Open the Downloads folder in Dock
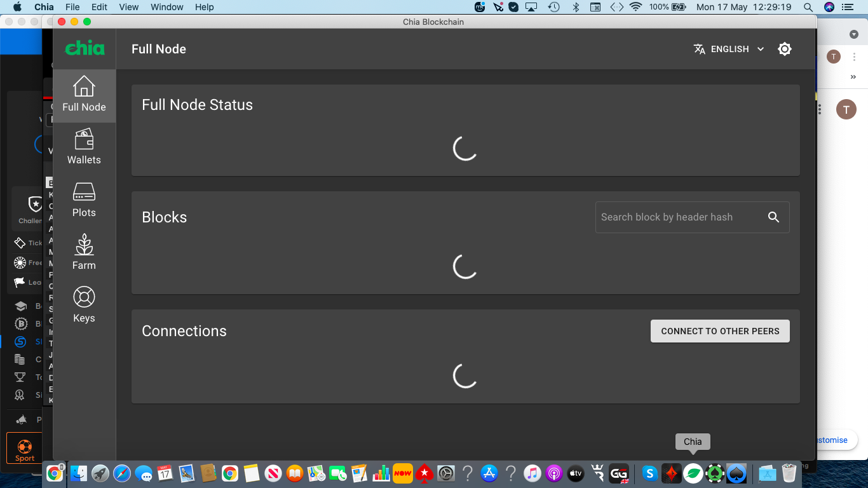Viewport: 868px width, 488px height. tap(768, 473)
